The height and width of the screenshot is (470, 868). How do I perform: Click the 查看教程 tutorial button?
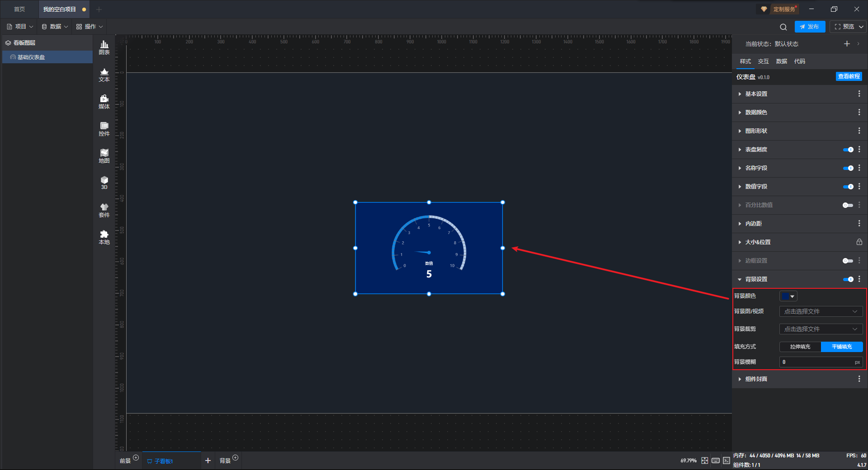pos(849,76)
